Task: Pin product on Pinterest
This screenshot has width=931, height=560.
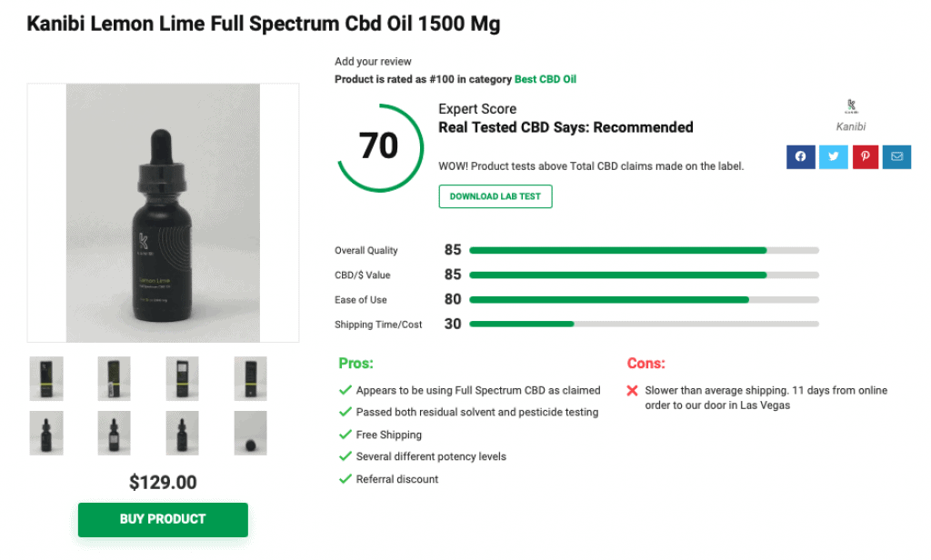Action: [866, 156]
